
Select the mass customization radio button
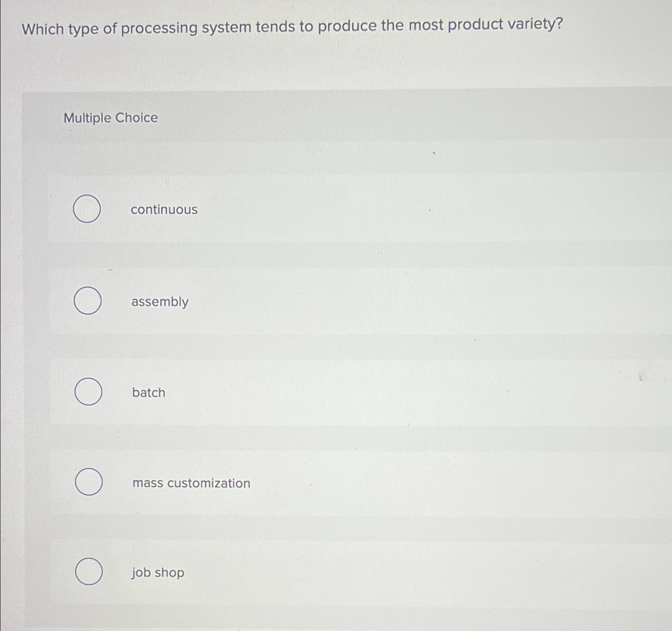(x=88, y=482)
